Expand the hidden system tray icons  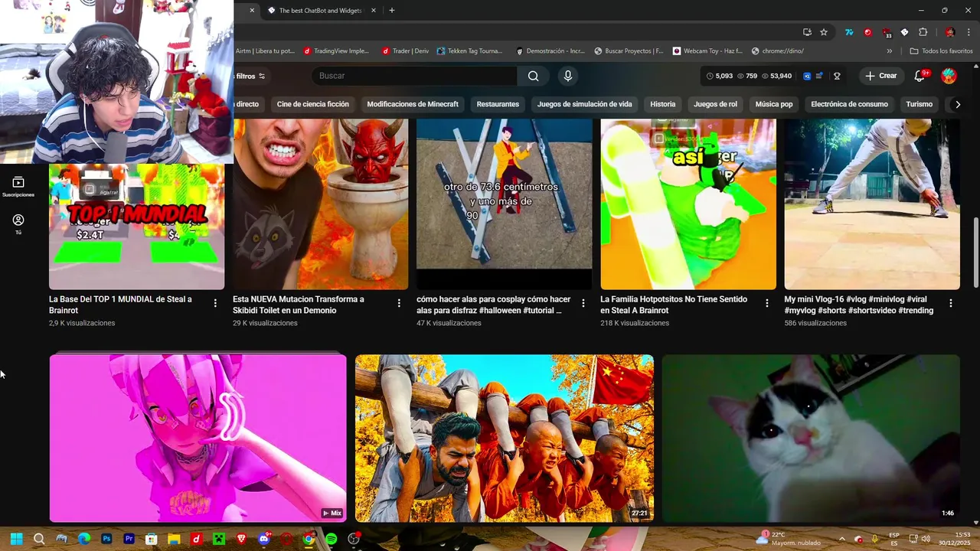click(x=841, y=539)
